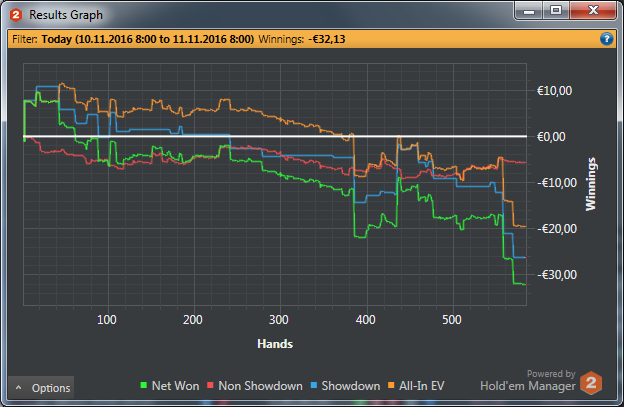Click the Today date range filter text
Image resolution: width=624 pixels, height=407 pixels.
click(148, 39)
